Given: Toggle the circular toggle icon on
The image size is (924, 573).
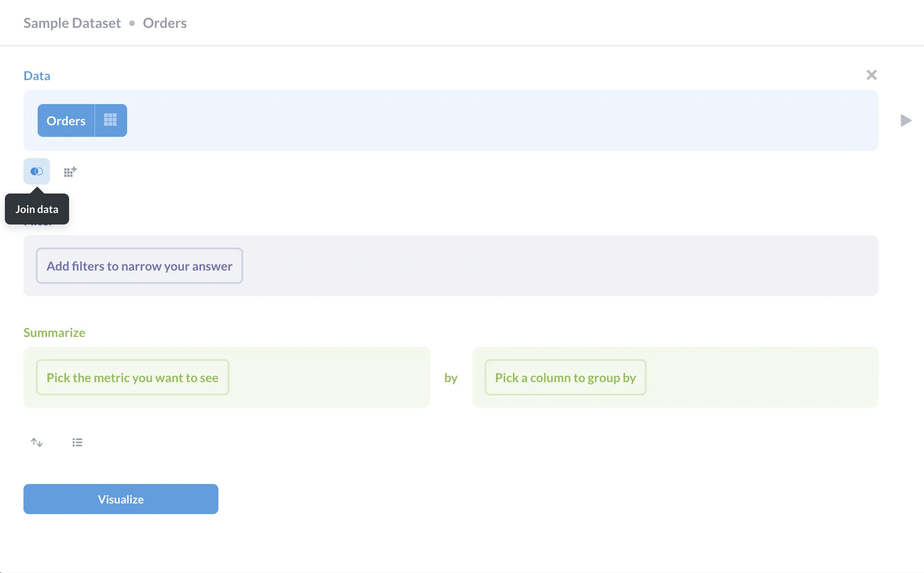Looking at the screenshot, I should coord(36,171).
